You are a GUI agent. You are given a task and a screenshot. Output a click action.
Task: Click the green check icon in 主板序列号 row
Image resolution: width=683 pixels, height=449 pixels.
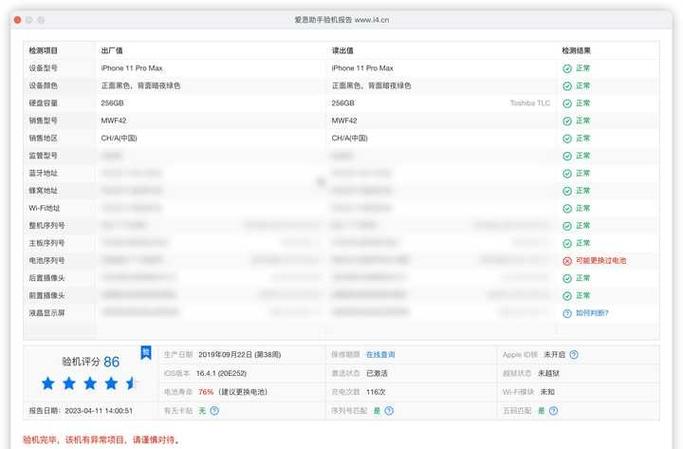567,243
